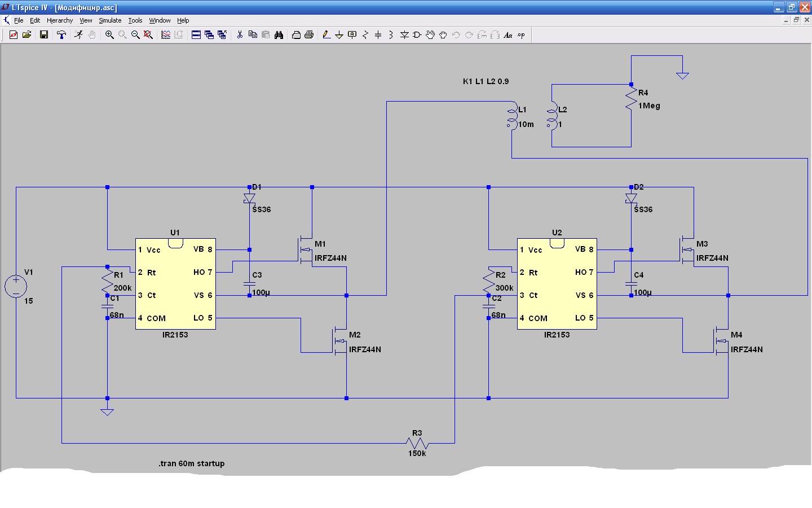Click the Zoom In magnifier icon
The image size is (812, 508).
point(109,35)
